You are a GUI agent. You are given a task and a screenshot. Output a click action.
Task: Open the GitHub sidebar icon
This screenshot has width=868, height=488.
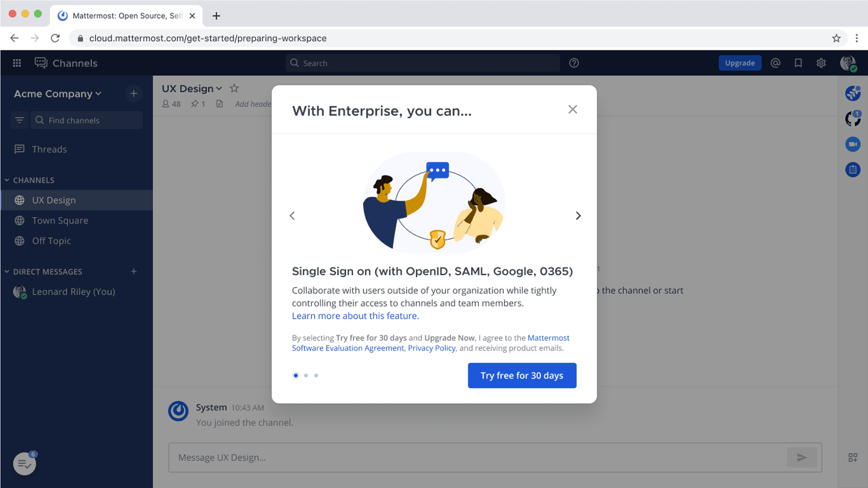(x=853, y=119)
